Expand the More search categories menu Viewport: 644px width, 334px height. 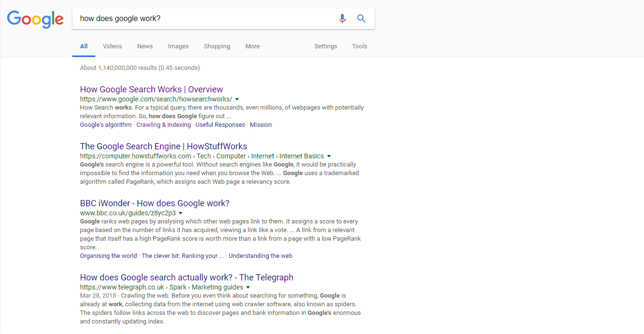click(252, 46)
